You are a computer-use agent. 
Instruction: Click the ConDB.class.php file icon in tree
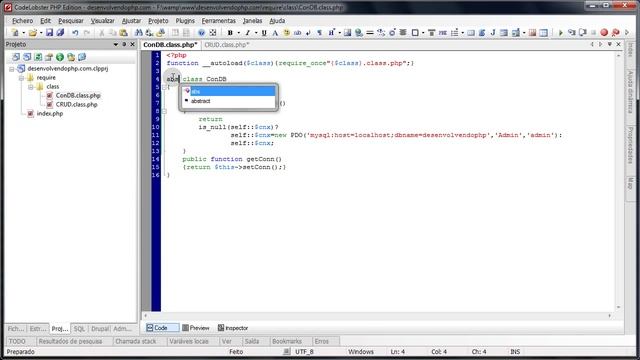pyautogui.click(x=49, y=96)
